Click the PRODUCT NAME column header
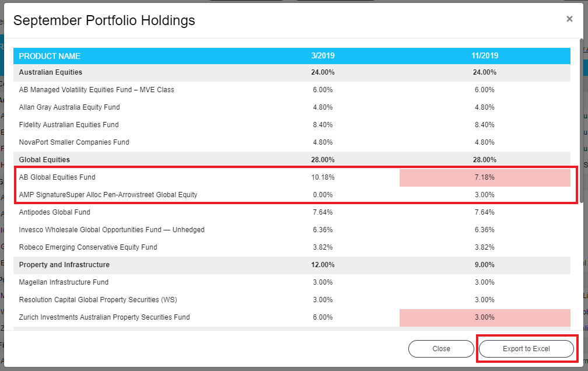 [50, 56]
